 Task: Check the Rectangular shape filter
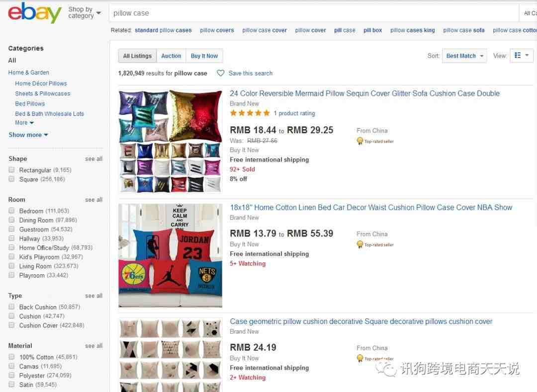[11, 169]
